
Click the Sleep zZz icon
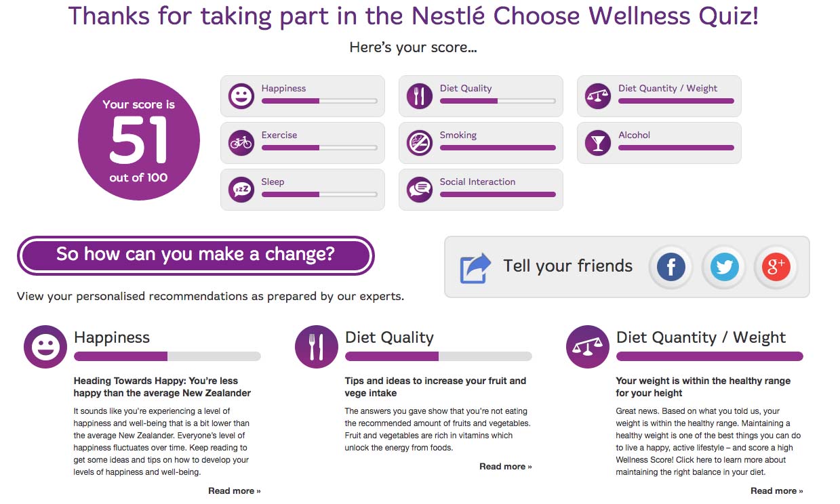point(241,189)
